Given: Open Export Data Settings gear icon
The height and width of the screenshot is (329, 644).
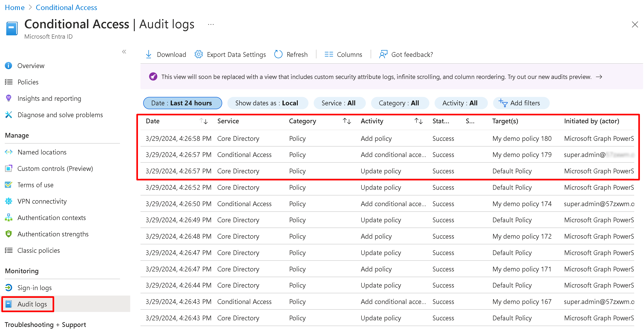Looking at the screenshot, I should (x=199, y=54).
